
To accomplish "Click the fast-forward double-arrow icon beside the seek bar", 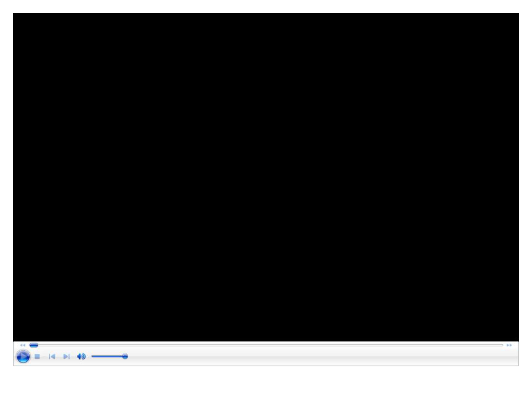I will click(x=509, y=345).
